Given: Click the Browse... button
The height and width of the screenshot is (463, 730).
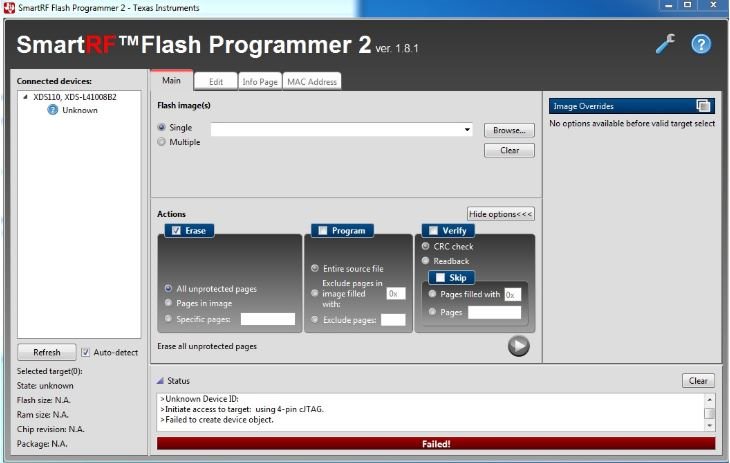Looking at the screenshot, I should [x=509, y=130].
